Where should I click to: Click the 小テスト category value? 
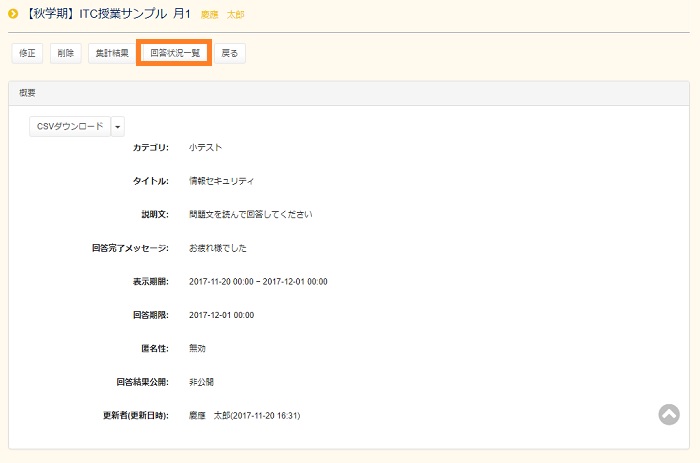[x=205, y=147]
